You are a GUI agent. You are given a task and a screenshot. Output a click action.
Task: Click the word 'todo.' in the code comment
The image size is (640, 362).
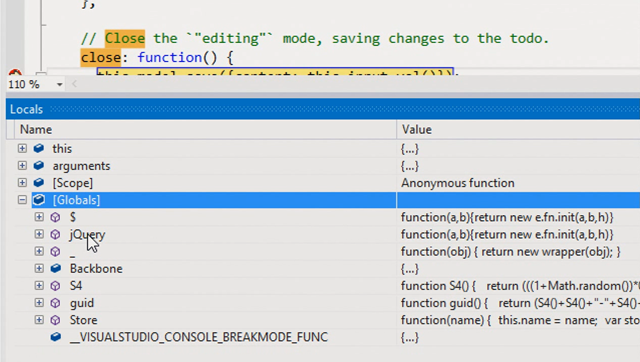tap(529, 38)
